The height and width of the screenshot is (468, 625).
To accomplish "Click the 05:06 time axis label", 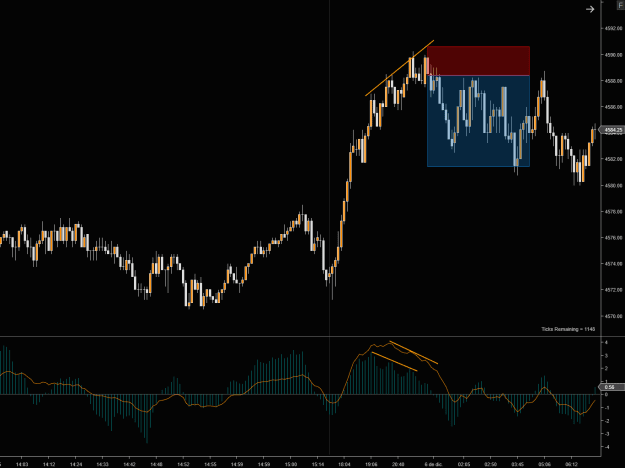I will 544,464.
